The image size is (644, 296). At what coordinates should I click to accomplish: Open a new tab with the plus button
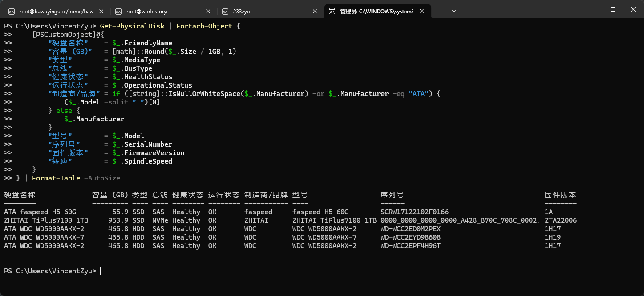[441, 11]
